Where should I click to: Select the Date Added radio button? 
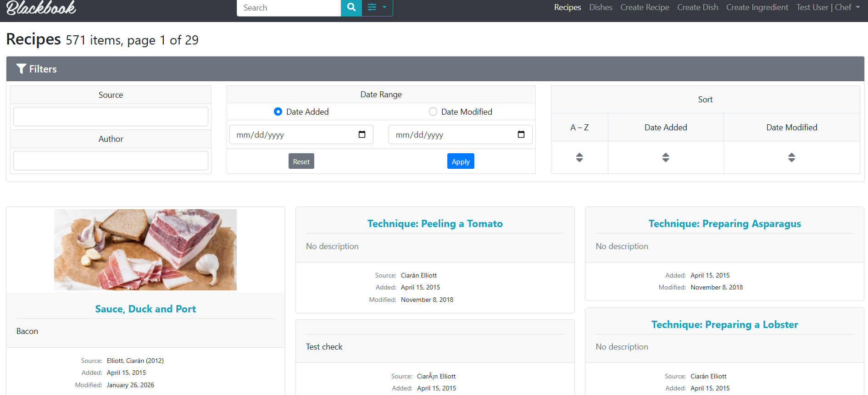278,111
